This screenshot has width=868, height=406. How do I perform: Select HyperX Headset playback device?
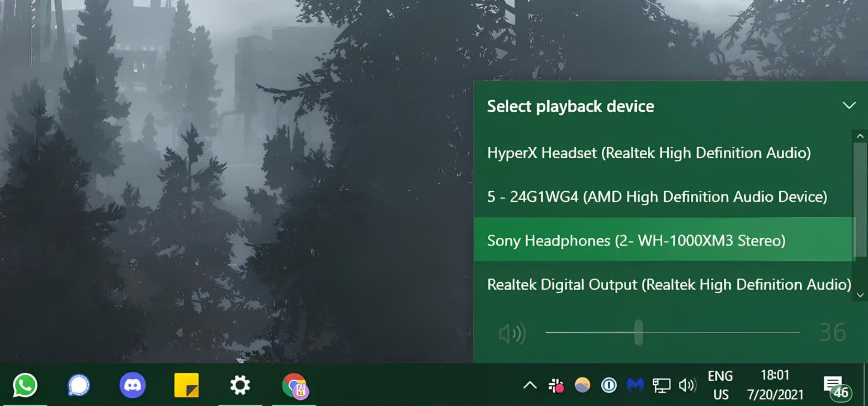(x=662, y=153)
